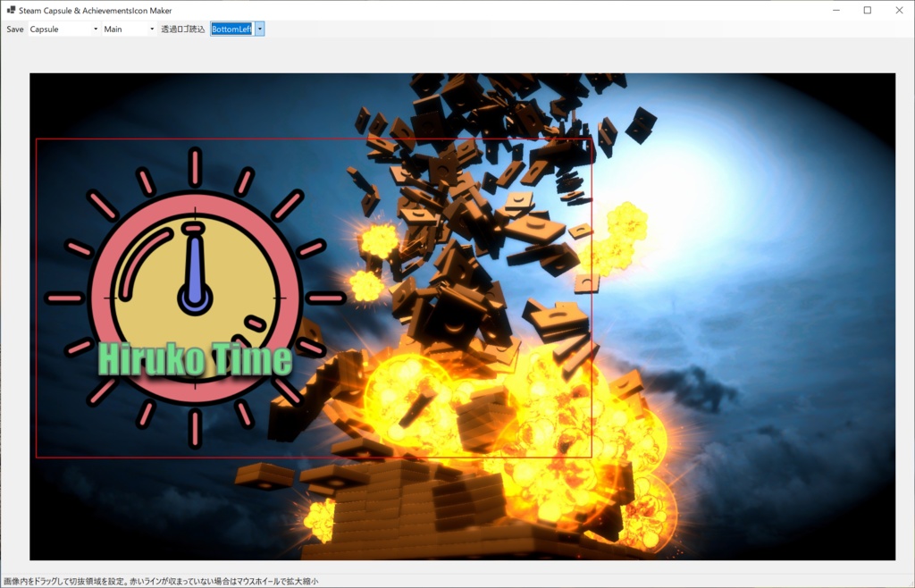Click the red crop rectangle border
Screen dimensions: 915x588
[x=313, y=139]
